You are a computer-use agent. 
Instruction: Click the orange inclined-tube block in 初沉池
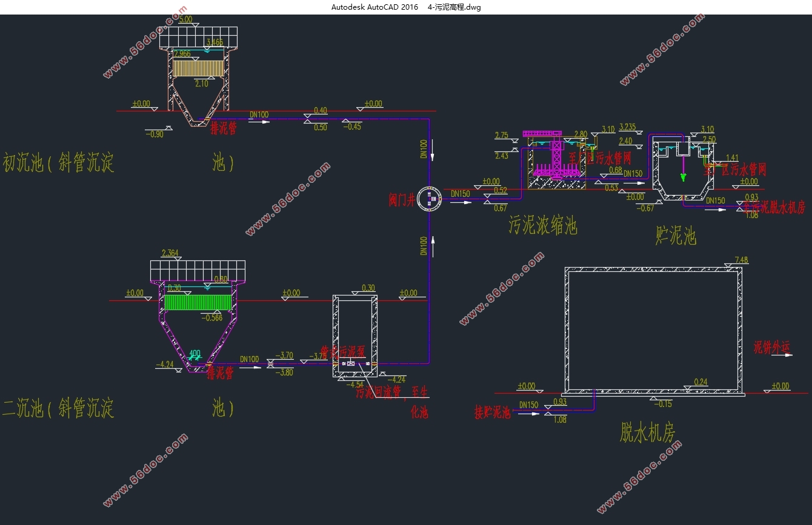pos(199,67)
